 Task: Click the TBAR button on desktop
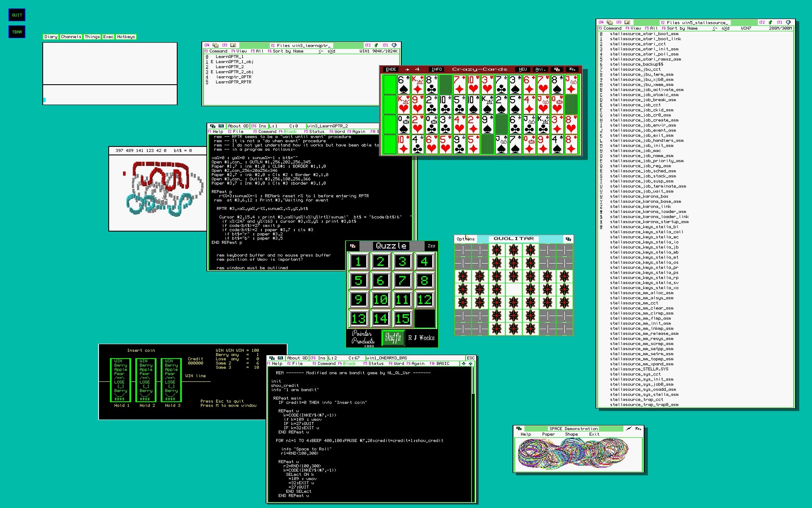pos(17,32)
